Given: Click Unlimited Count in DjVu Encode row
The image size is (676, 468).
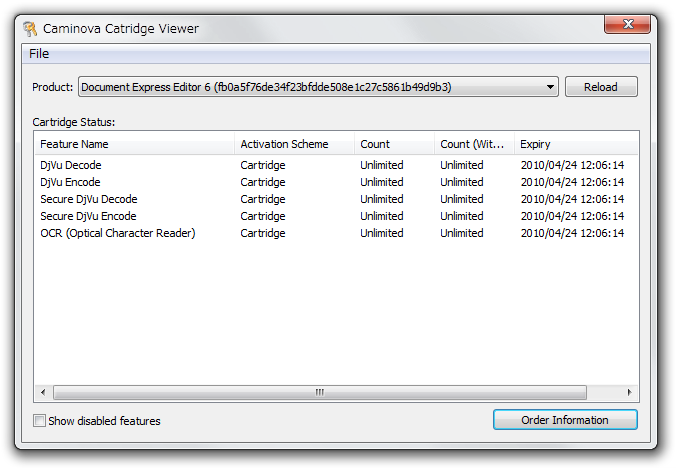Looking at the screenshot, I should tap(382, 182).
